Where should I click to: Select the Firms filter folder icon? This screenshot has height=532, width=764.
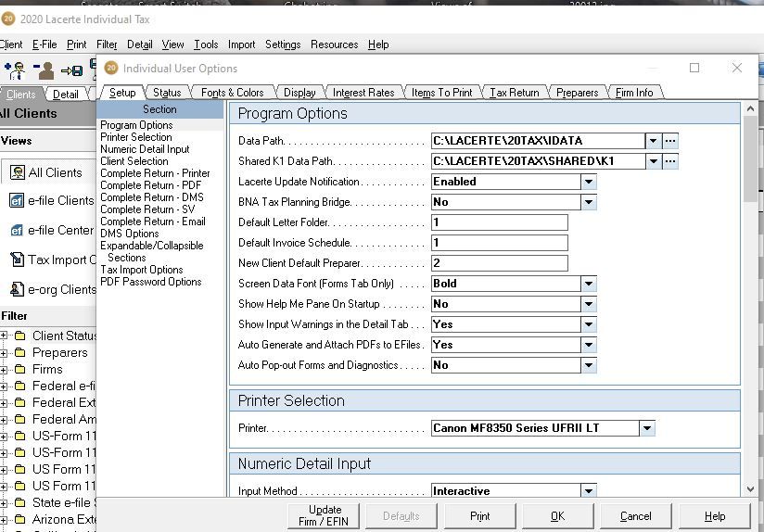click(x=20, y=369)
